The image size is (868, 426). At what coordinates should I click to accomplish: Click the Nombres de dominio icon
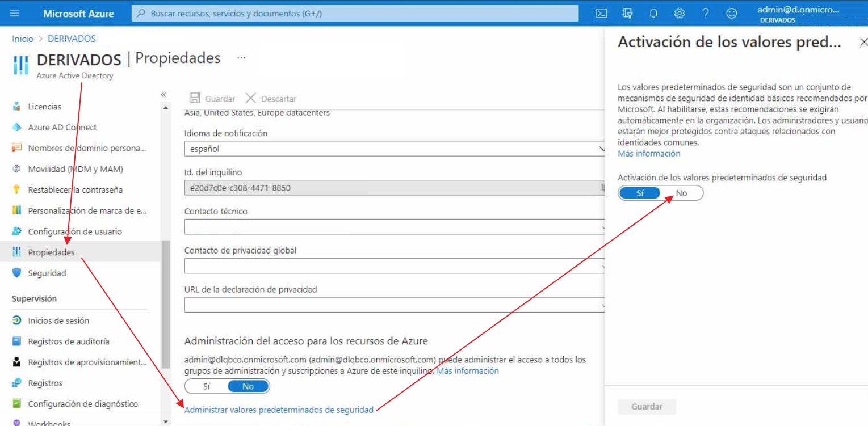pos(16,148)
